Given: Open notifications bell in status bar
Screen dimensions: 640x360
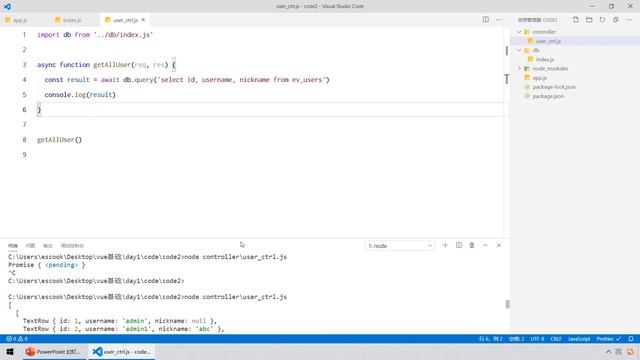Looking at the screenshot, I should 631,339.
